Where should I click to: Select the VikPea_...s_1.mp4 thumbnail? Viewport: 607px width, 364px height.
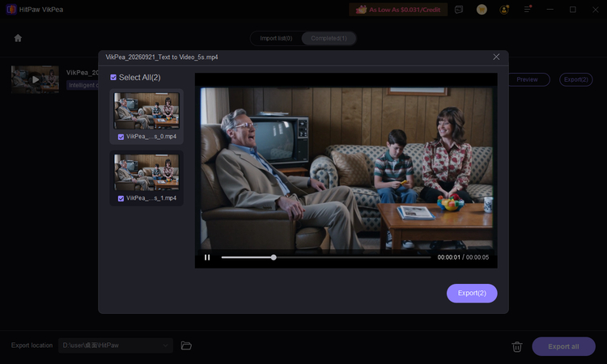[146, 172]
